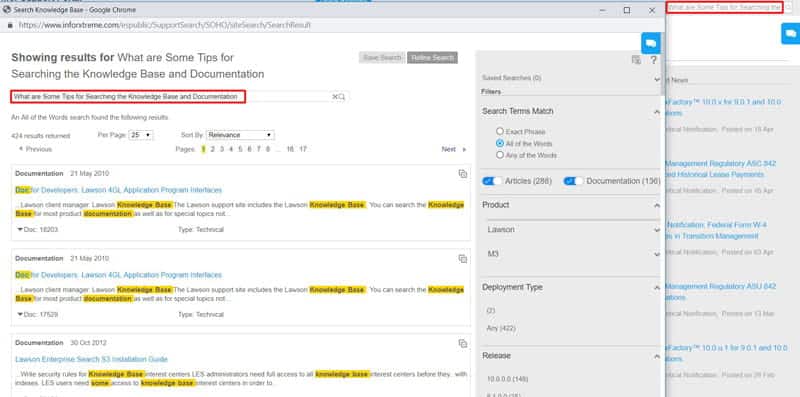Click the icon left of the help question mark
The width and height of the screenshot is (800, 397).
point(636,60)
